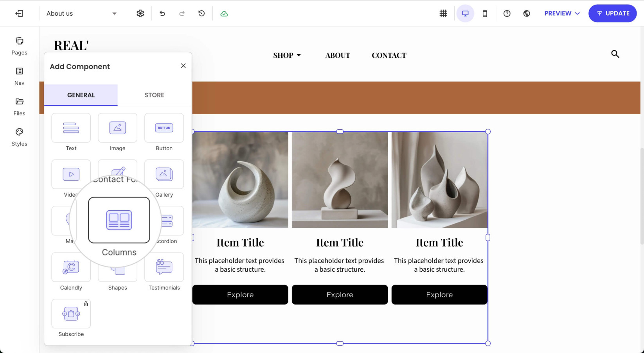
Task: Add the locked Subscribe component
Action: click(x=71, y=314)
